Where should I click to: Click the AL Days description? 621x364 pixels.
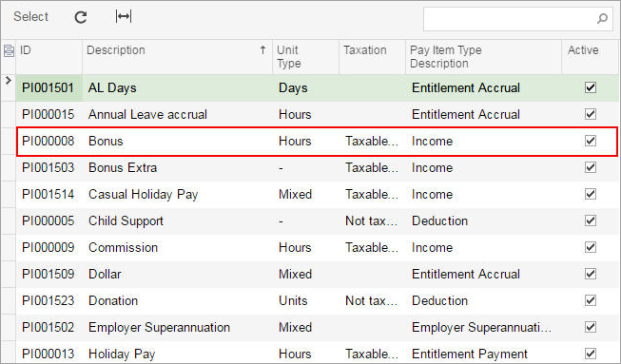pyautogui.click(x=112, y=87)
